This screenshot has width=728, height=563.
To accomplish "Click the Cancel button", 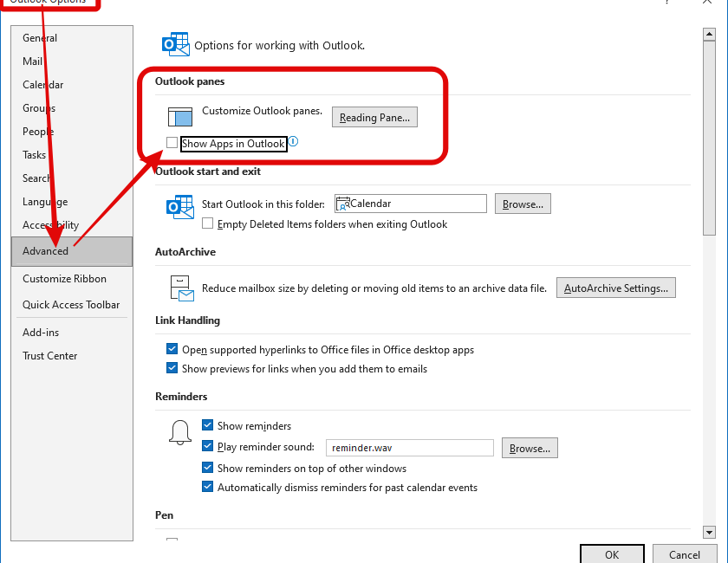I will pyautogui.click(x=685, y=554).
